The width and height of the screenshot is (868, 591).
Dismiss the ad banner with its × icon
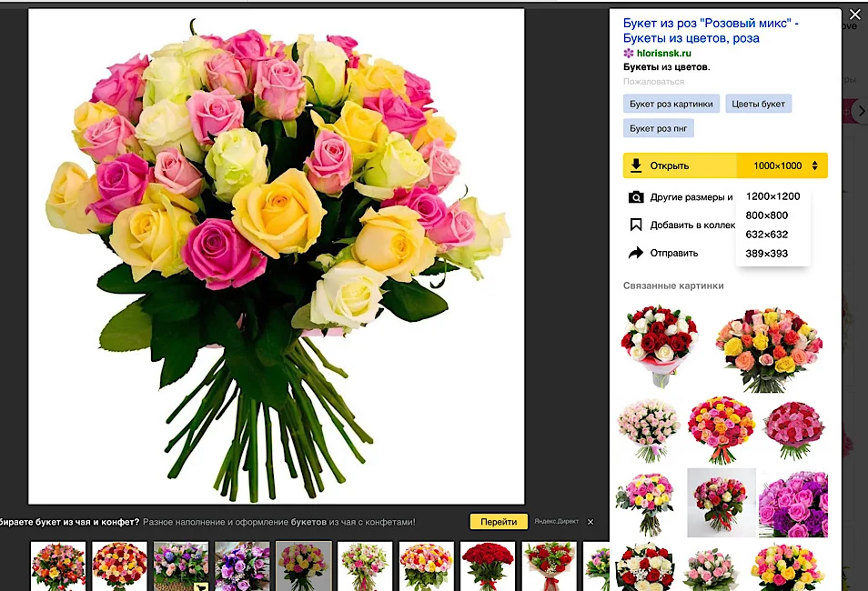[590, 521]
